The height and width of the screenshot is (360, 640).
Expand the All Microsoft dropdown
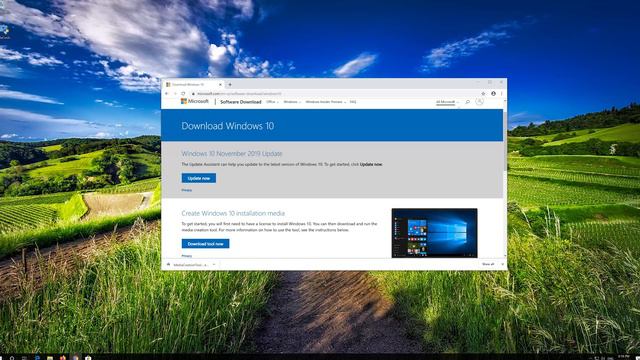pyautogui.click(x=447, y=102)
